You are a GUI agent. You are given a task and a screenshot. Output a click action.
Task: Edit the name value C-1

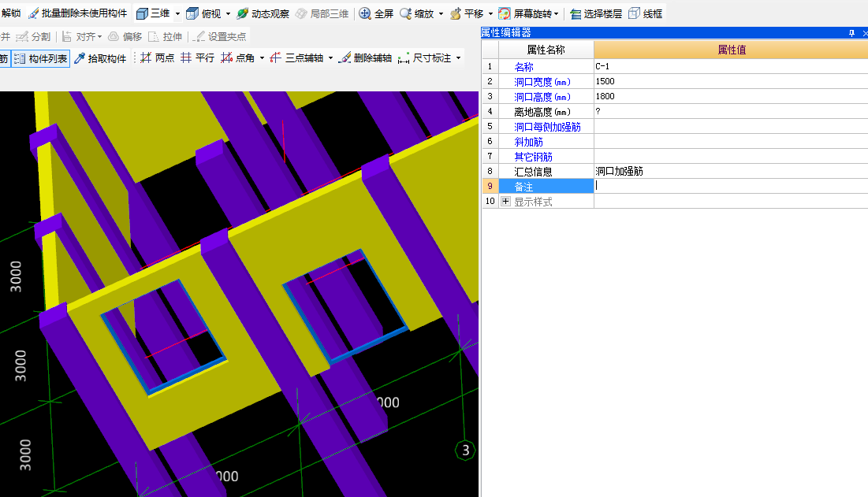point(731,66)
